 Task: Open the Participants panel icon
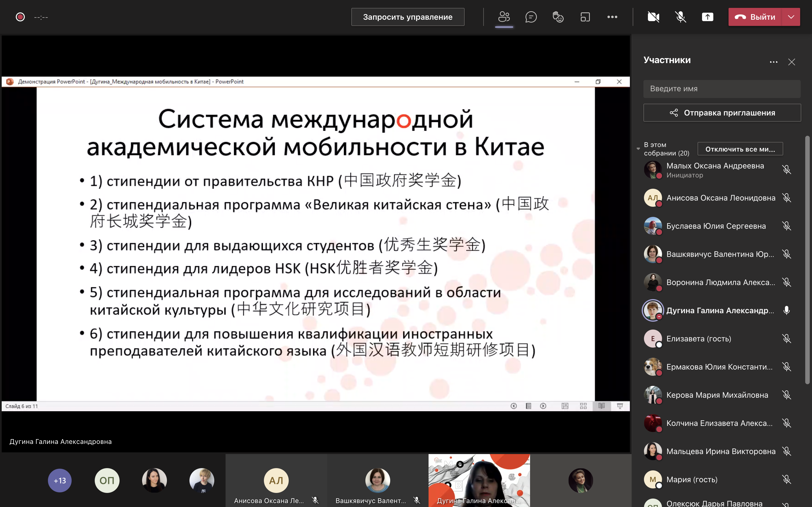click(x=504, y=17)
